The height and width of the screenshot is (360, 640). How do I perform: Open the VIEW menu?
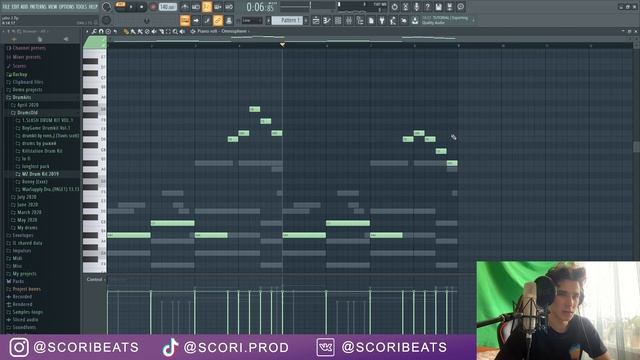pyautogui.click(x=53, y=7)
